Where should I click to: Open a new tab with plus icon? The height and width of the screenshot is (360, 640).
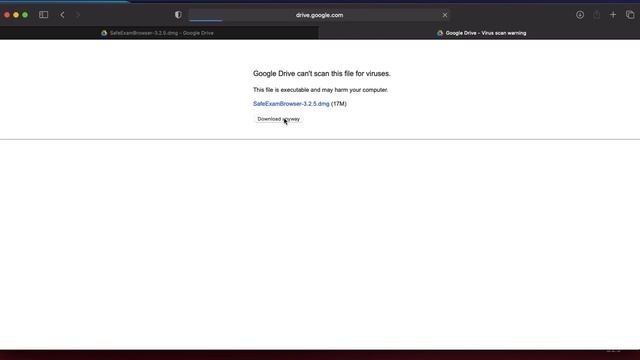pyautogui.click(x=613, y=15)
